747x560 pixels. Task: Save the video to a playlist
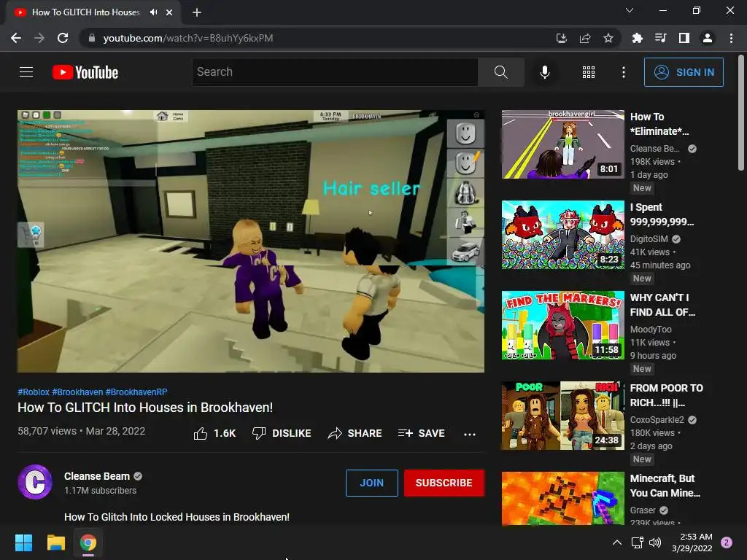422,433
